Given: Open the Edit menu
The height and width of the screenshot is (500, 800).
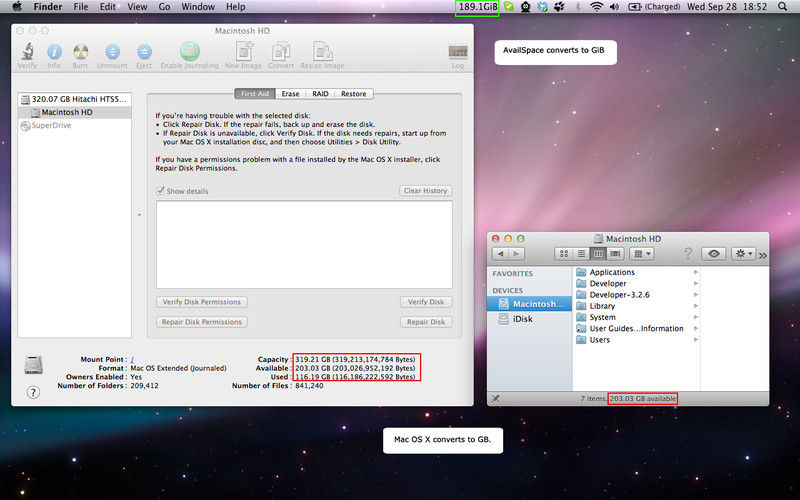Looking at the screenshot, I should coord(108,7).
